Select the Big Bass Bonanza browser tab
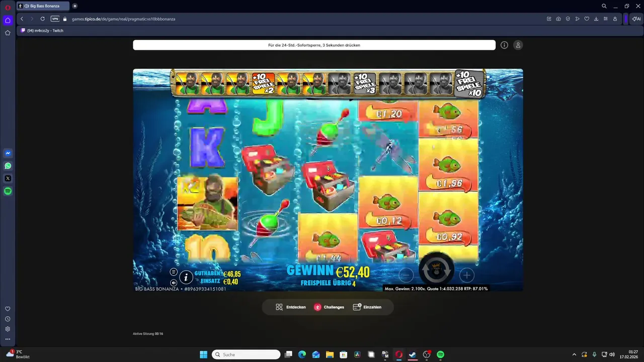Image resolution: width=644 pixels, height=362 pixels. (x=43, y=6)
